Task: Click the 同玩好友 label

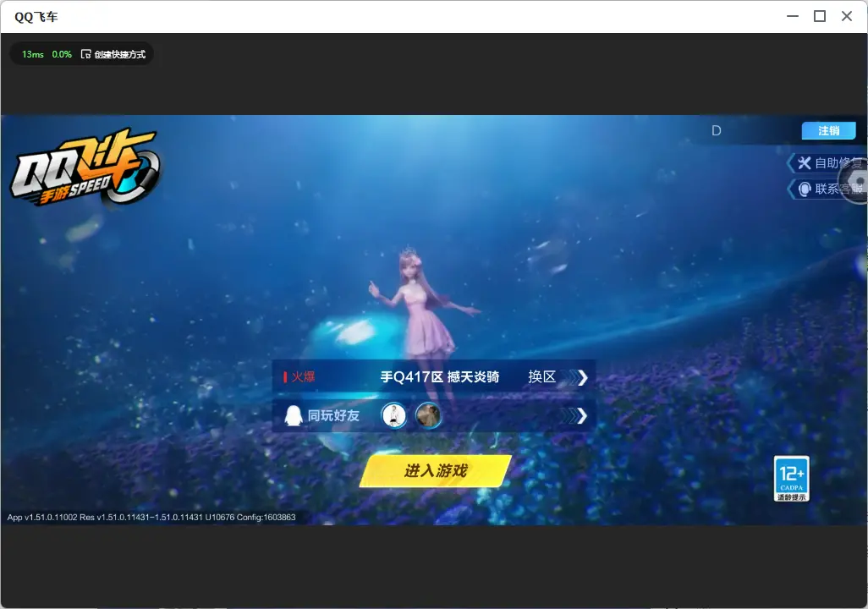Action: 333,416
